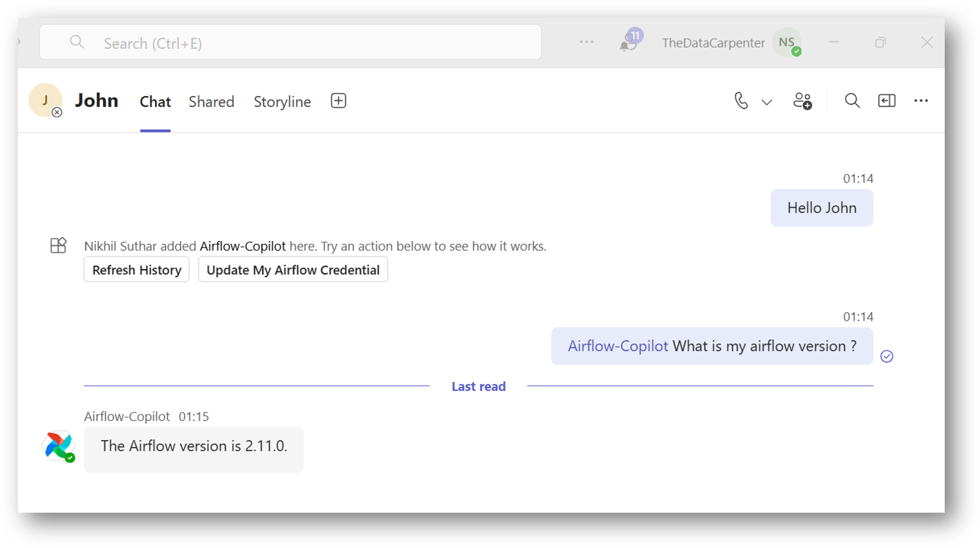
Task: Click the app icon beside the added message
Action: [x=58, y=245]
